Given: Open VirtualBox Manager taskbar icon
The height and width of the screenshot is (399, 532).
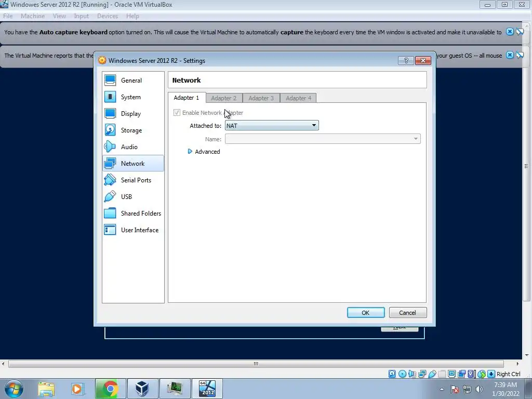Looking at the screenshot, I should [142, 389].
